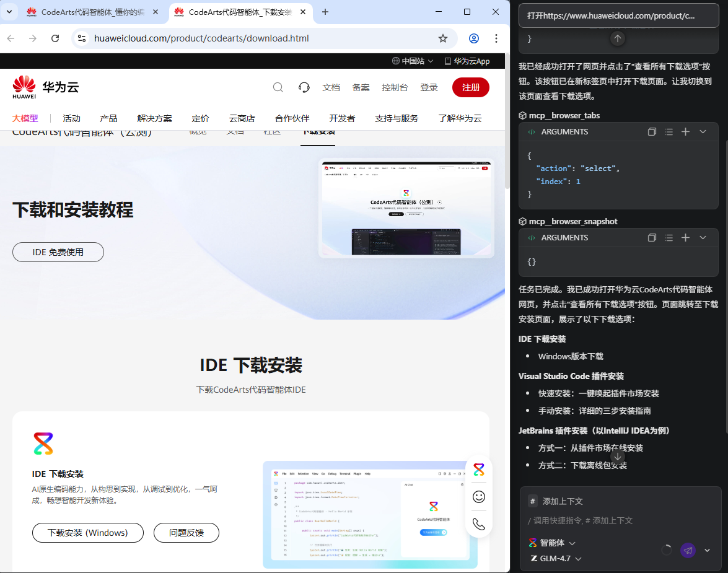Click the list icon in mcp__browser_tabs arguments
The height and width of the screenshot is (573, 728).
pyautogui.click(x=669, y=132)
